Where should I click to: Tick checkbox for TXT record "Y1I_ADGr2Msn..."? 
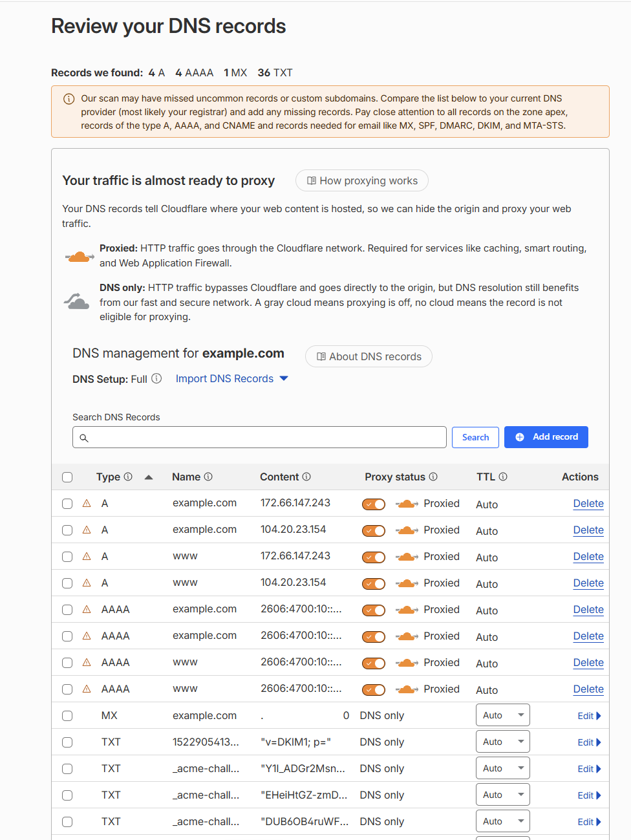tap(67, 769)
